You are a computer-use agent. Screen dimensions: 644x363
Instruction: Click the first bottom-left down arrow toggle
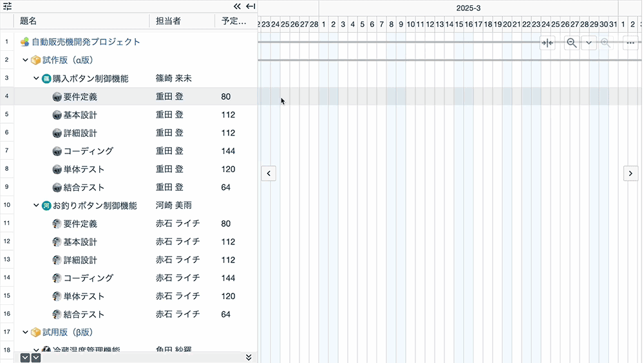(x=25, y=357)
